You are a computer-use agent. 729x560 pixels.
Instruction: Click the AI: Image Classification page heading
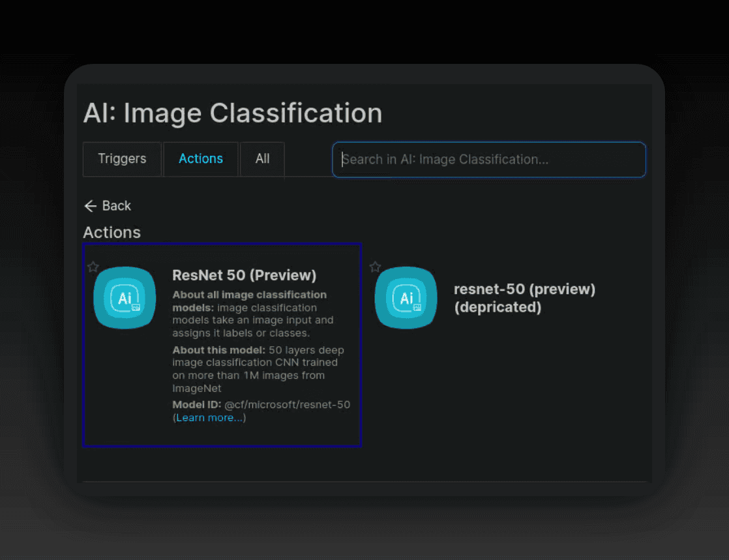tap(232, 113)
